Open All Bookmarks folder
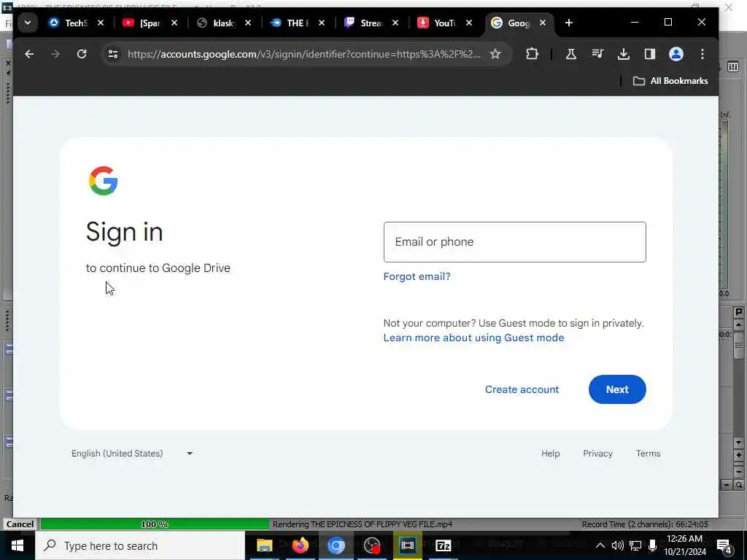The width and height of the screenshot is (747, 560). [670, 81]
